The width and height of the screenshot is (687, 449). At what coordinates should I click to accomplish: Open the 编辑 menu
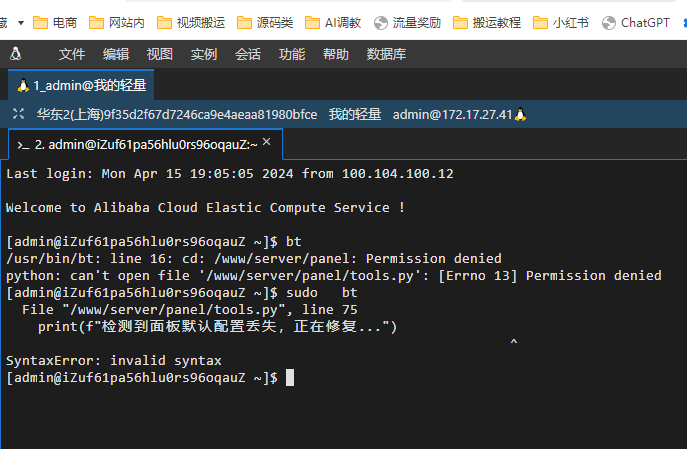click(116, 54)
